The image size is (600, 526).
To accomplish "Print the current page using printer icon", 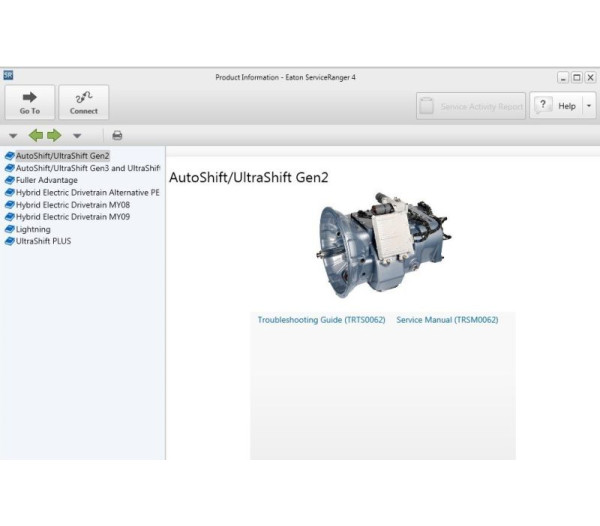I will point(117,135).
